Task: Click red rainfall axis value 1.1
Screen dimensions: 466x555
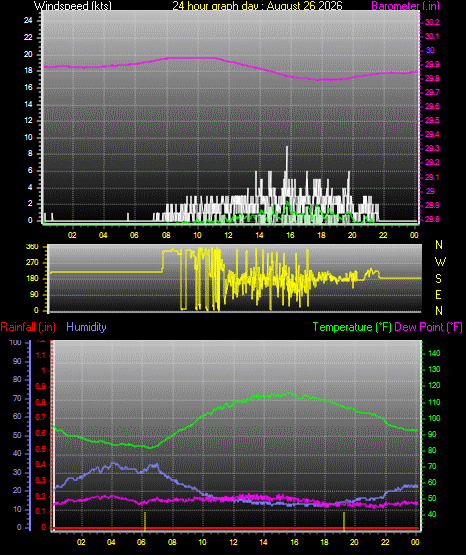Action: (x=41, y=355)
